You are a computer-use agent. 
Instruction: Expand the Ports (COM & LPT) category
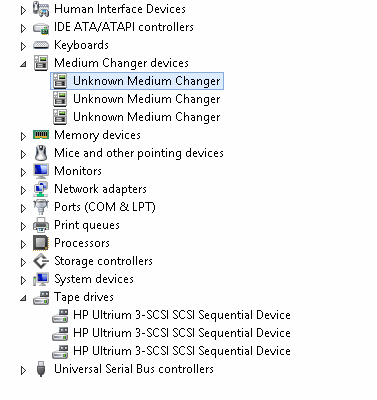pyautogui.click(x=23, y=208)
